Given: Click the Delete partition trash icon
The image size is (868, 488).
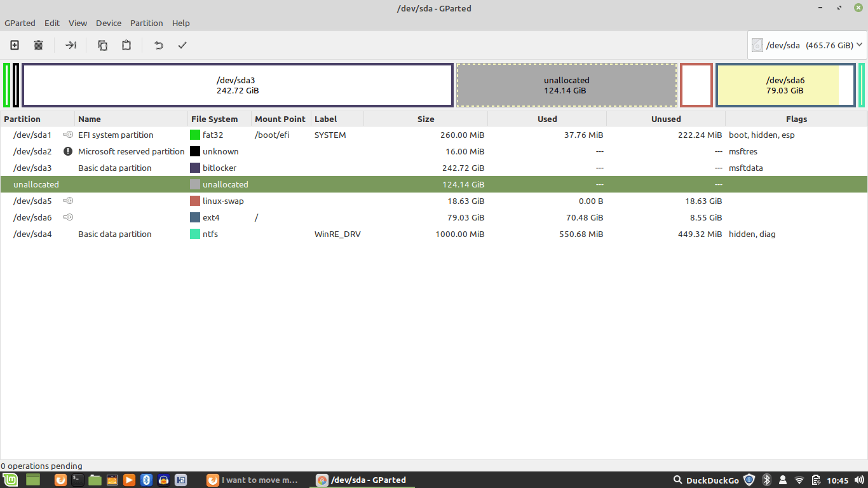Looking at the screenshot, I should coord(39,45).
